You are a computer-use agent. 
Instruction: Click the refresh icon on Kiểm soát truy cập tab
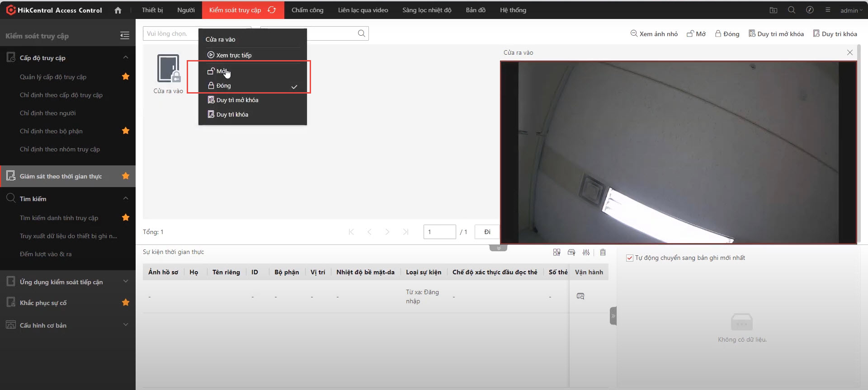click(x=272, y=10)
